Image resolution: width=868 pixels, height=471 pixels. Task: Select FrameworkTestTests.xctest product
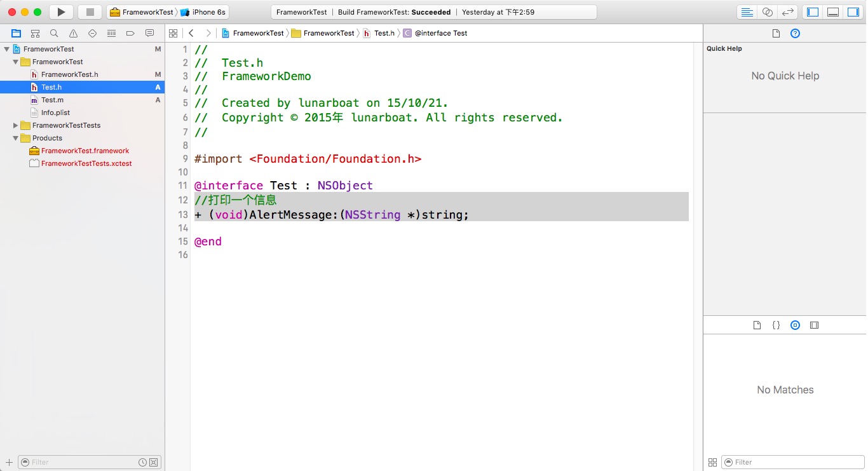click(x=83, y=163)
